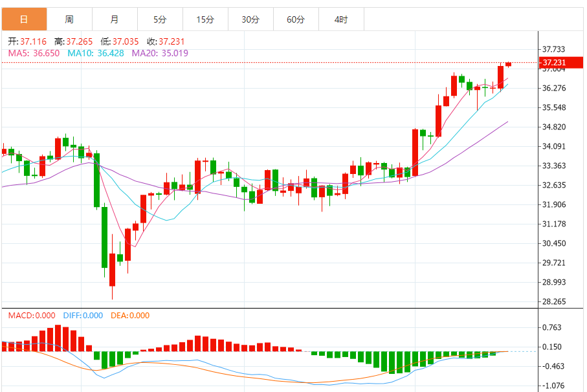Viewport: 587px width, 392px height.
Task: Click the 28.265 price axis label
Action: click(x=554, y=301)
